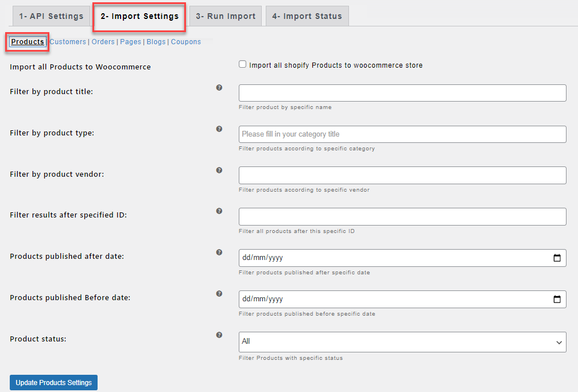Select the Orders sub-section link
This screenshot has width=578, height=392.
coord(103,42)
